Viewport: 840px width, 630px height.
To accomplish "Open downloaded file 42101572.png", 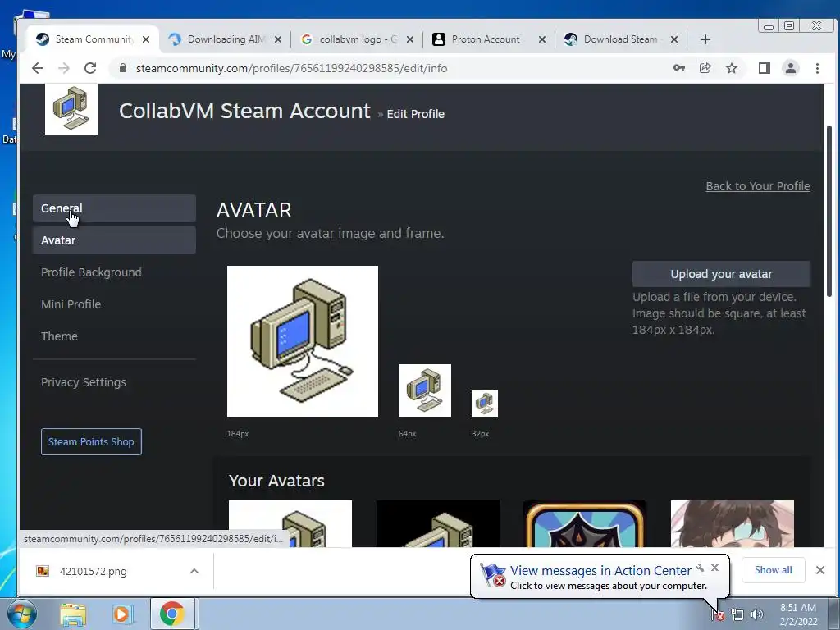I will (93, 571).
